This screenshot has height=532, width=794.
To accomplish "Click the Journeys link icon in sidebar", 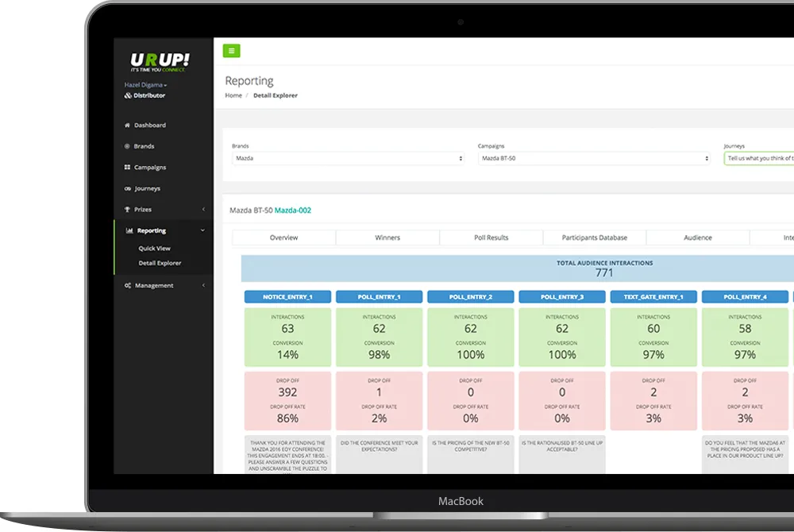I will [127, 188].
